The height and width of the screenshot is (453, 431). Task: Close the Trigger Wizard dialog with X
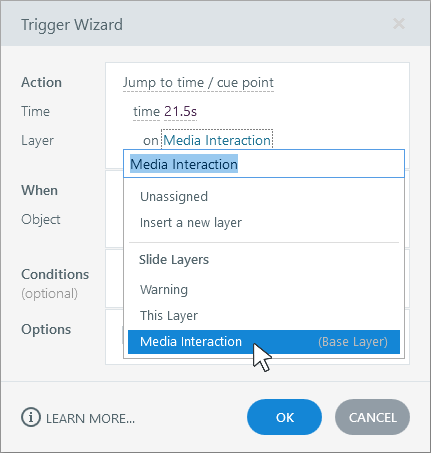tap(399, 24)
